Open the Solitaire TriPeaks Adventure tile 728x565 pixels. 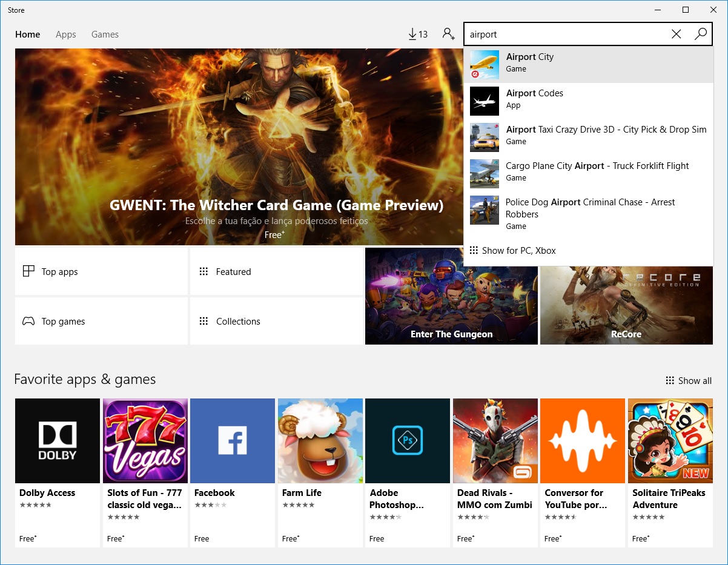pos(670,473)
